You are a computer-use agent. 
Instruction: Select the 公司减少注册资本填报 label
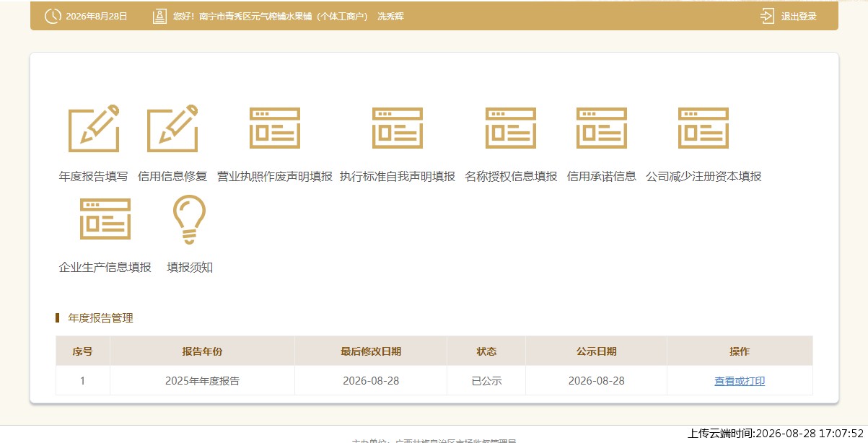703,177
